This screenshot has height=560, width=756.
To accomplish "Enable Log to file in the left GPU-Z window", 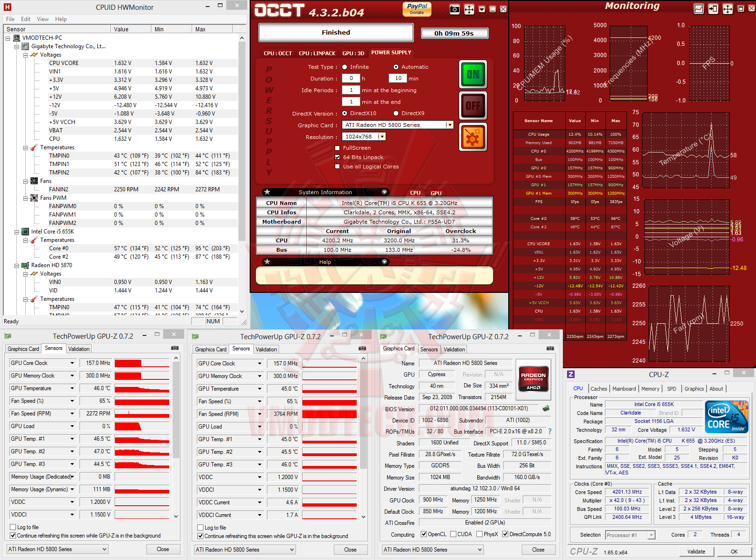I will coord(13,527).
